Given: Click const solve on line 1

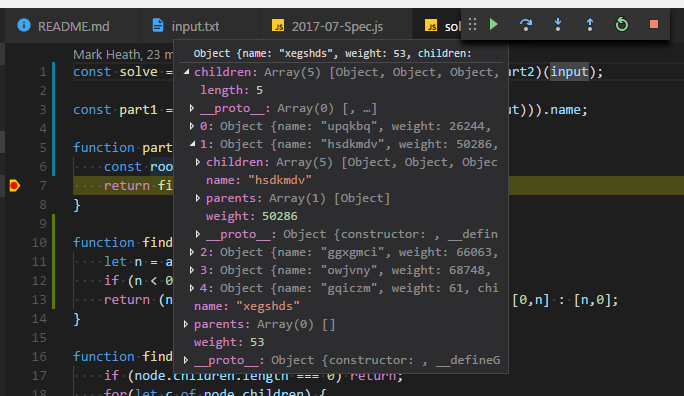Looking at the screenshot, I should point(115,72).
